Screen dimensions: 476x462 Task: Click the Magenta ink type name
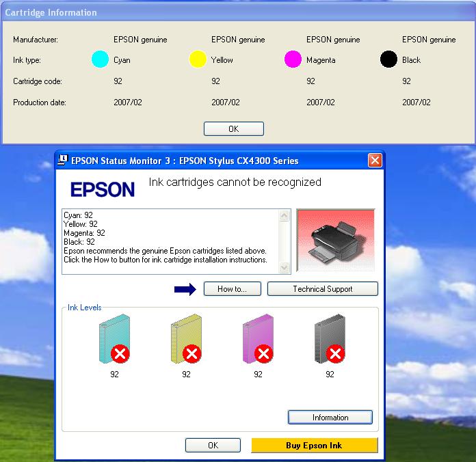point(321,60)
